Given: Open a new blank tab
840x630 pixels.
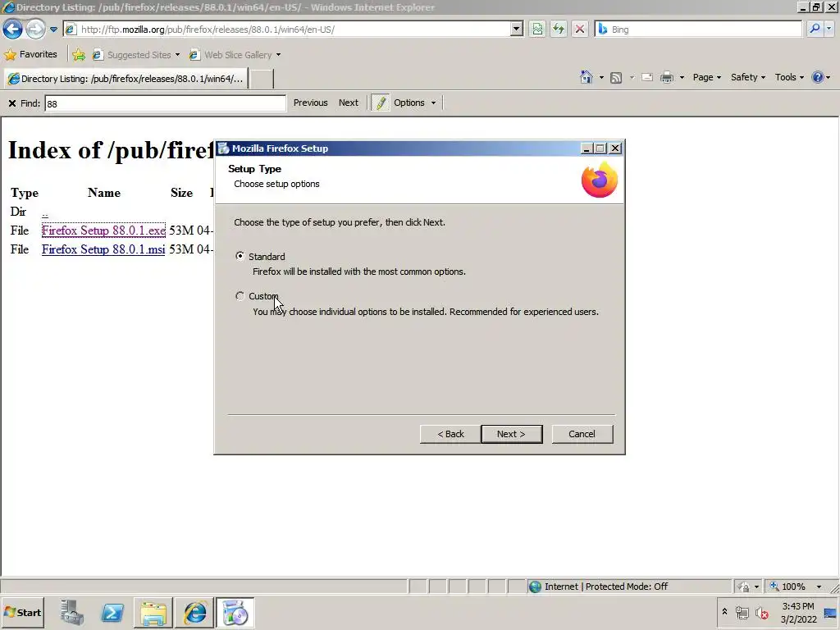Looking at the screenshot, I should click(262, 79).
